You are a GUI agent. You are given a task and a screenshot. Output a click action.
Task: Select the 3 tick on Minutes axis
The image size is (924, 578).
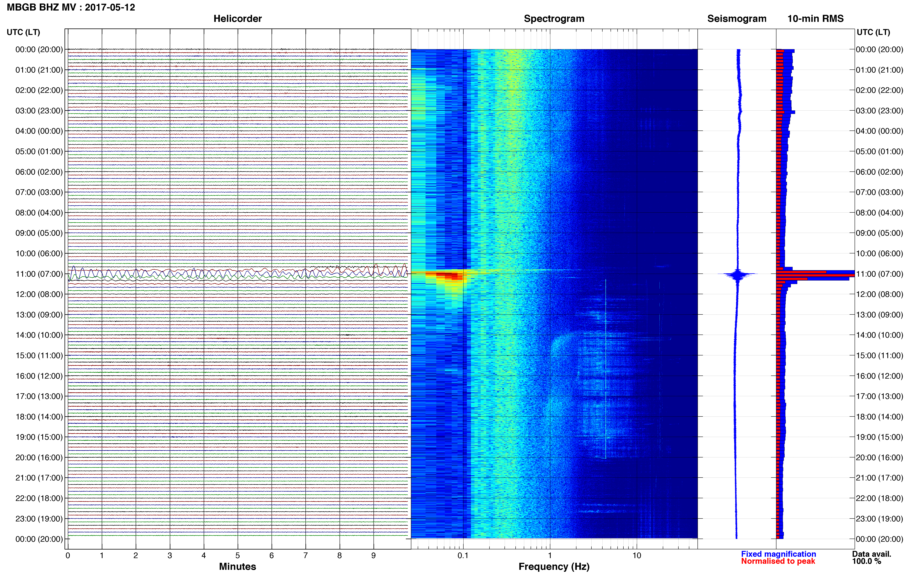170,555
